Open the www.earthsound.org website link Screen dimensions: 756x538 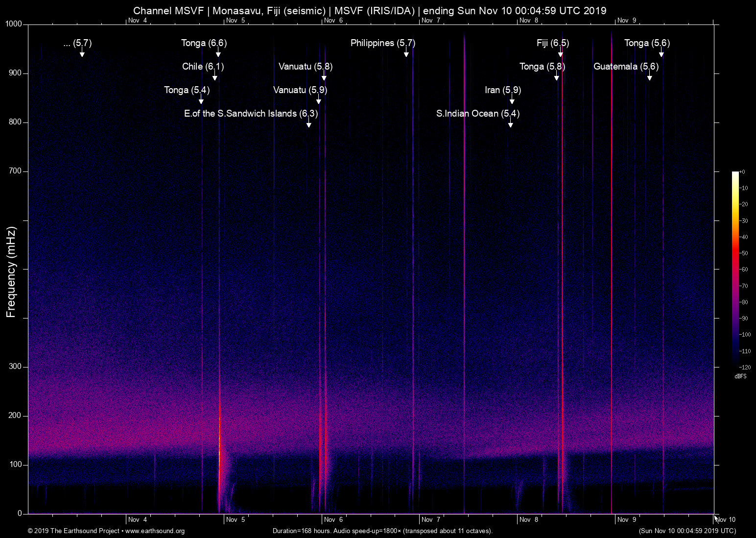click(x=156, y=531)
